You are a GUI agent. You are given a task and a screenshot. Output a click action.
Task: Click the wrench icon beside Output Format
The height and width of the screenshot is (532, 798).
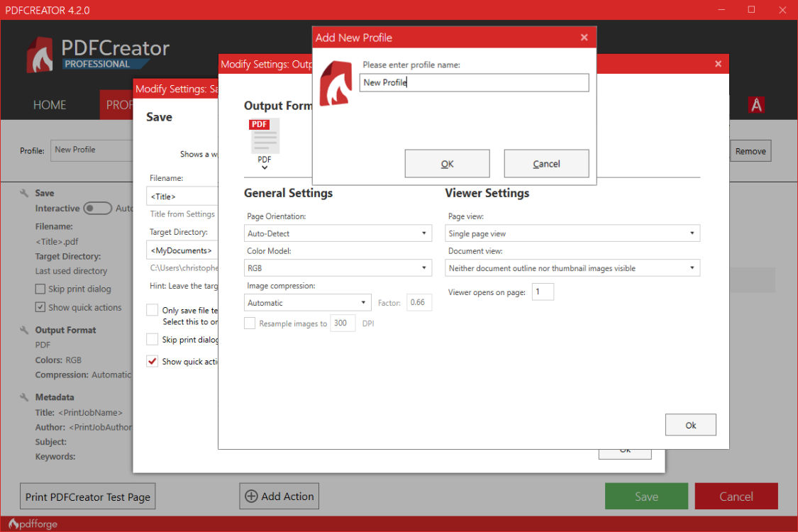(24, 330)
